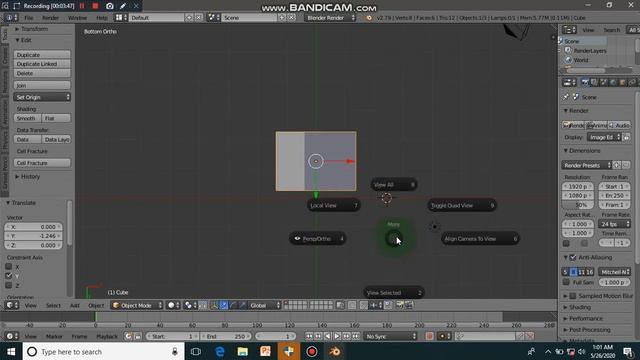This screenshot has height=360, width=640.
Task: Open the Object menu in viewport header
Action: pos(96,305)
